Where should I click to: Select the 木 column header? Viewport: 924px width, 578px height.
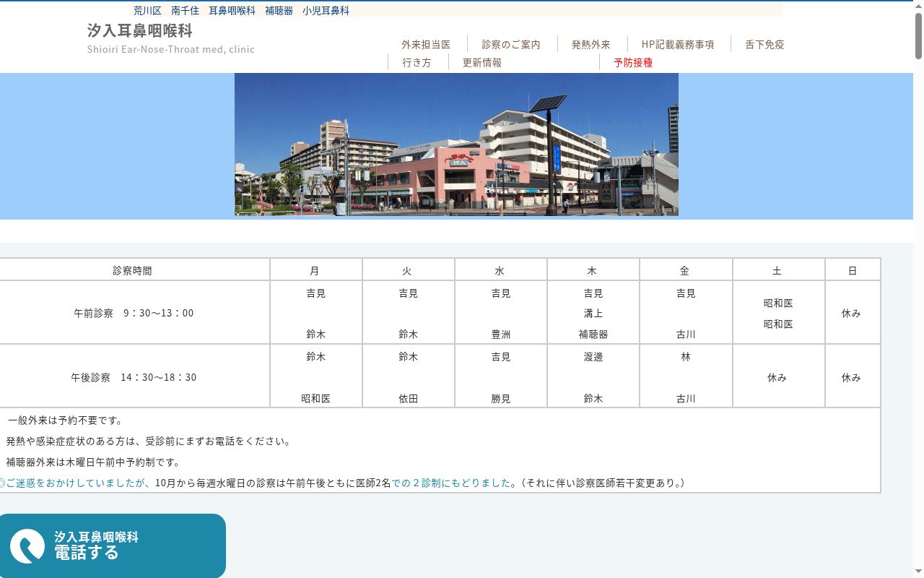[593, 270]
